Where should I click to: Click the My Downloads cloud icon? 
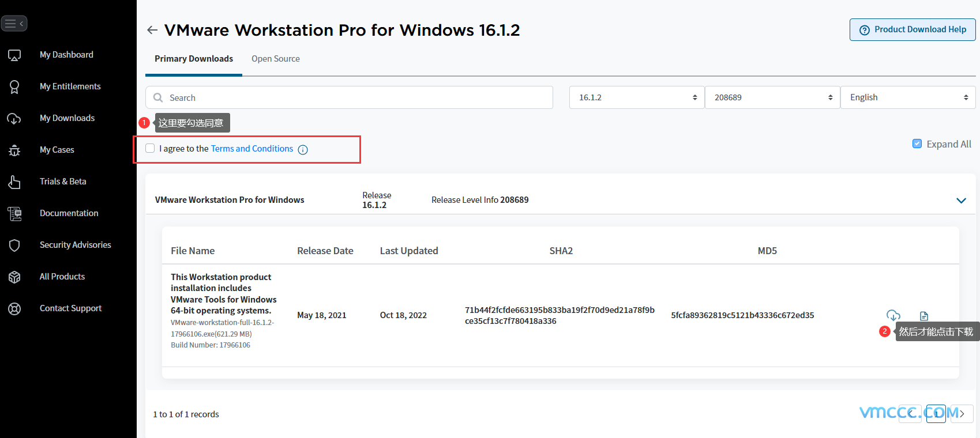pyautogui.click(x=14, y=119)
